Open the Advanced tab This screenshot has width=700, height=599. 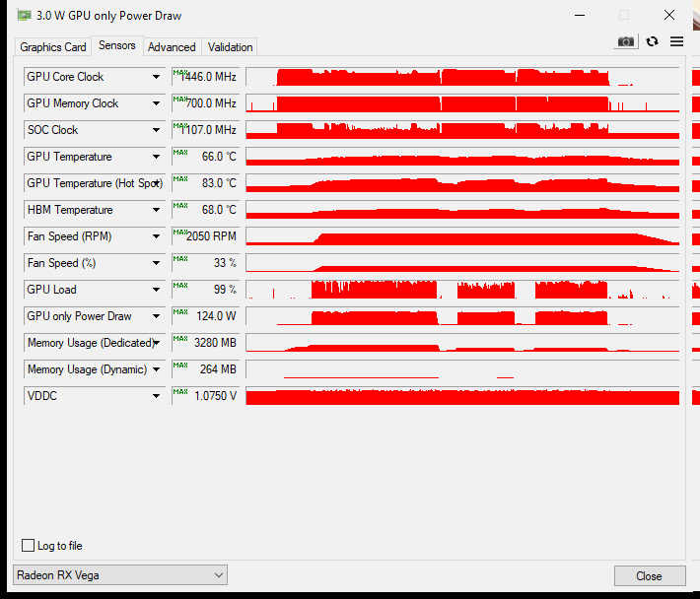[172, 47]
